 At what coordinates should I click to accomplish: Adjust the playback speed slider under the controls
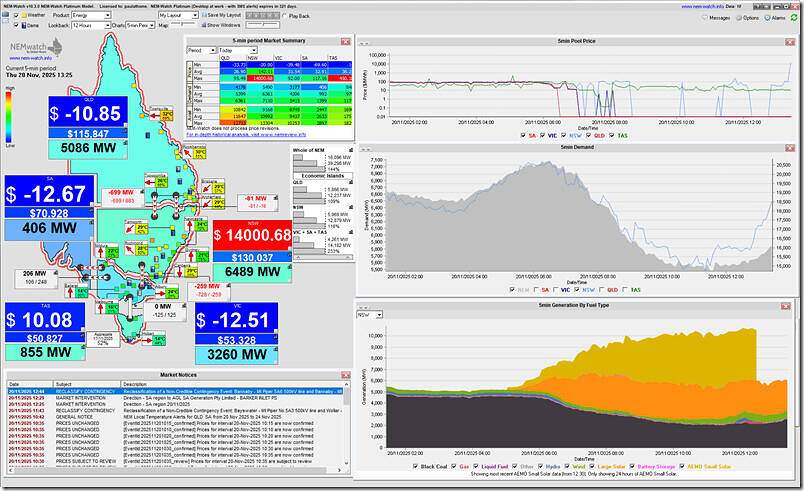click(263, 25)
